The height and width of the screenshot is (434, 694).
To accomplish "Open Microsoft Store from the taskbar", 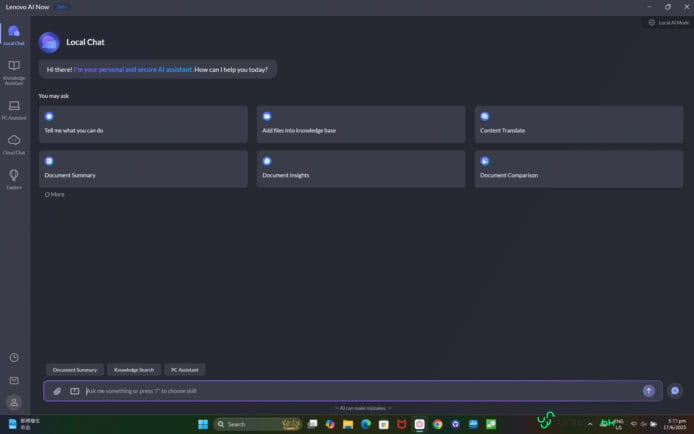I will point(384,424).
